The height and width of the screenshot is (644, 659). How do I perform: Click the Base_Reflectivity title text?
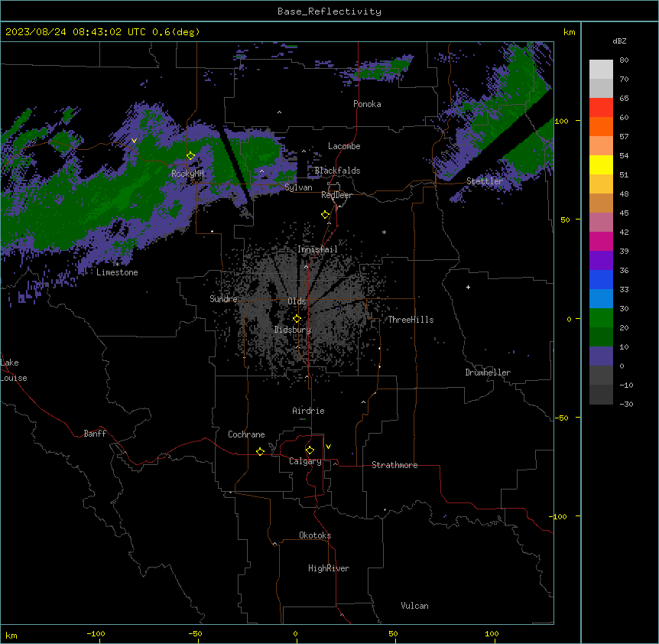pyautogui.click(x=329, y=11)
